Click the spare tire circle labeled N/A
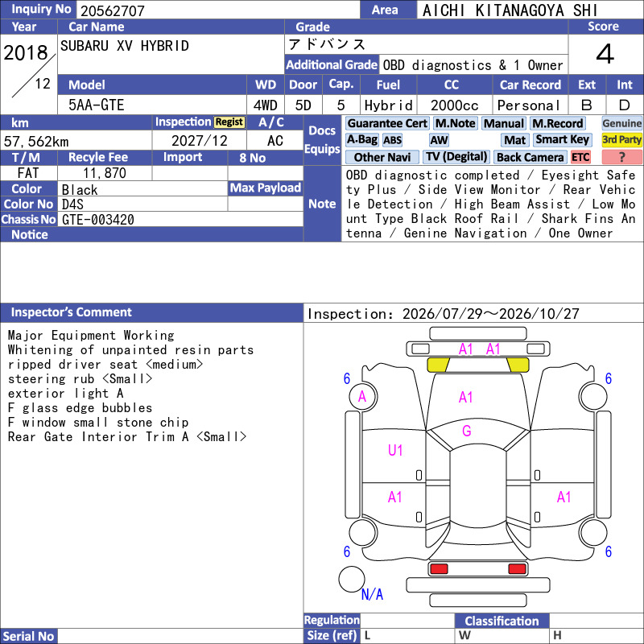 coord(352,579)
